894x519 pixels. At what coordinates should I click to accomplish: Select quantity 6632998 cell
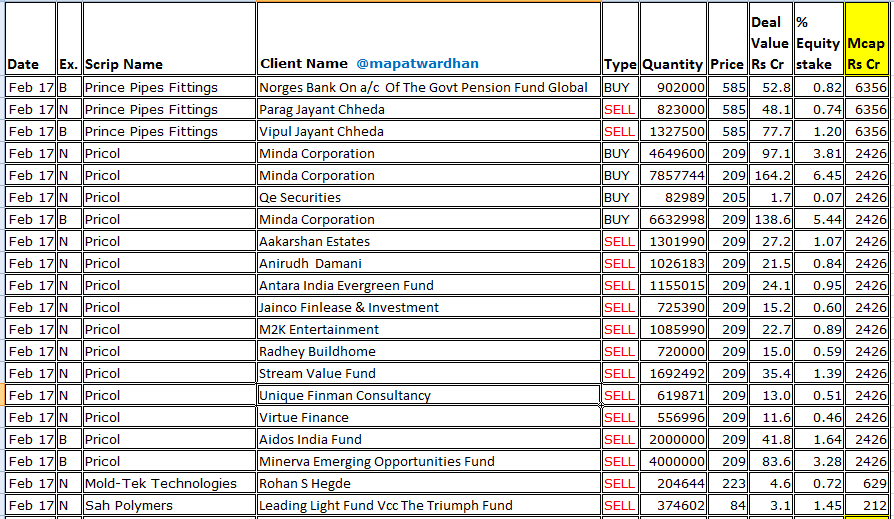[673, 220]
